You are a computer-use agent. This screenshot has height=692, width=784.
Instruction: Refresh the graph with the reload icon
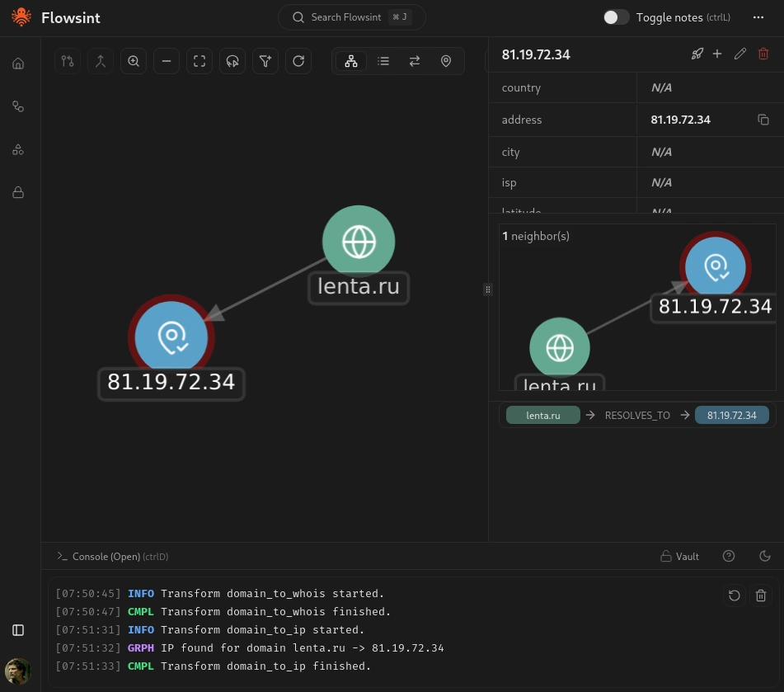(298, 61)
